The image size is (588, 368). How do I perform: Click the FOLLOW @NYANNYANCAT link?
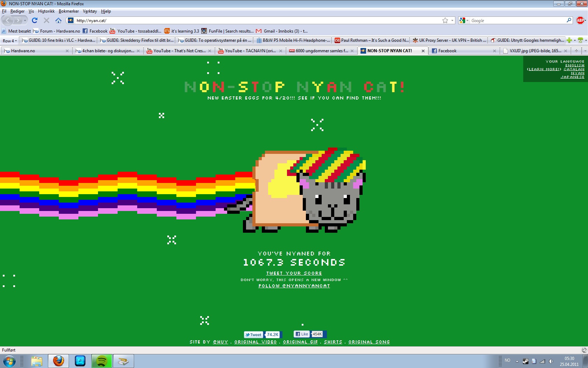pos(294,286)
